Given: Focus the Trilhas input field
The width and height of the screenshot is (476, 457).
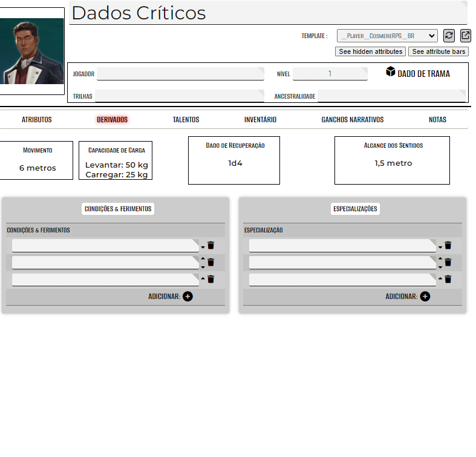Looking at the screenshot, I should click(x=180, y=96).
